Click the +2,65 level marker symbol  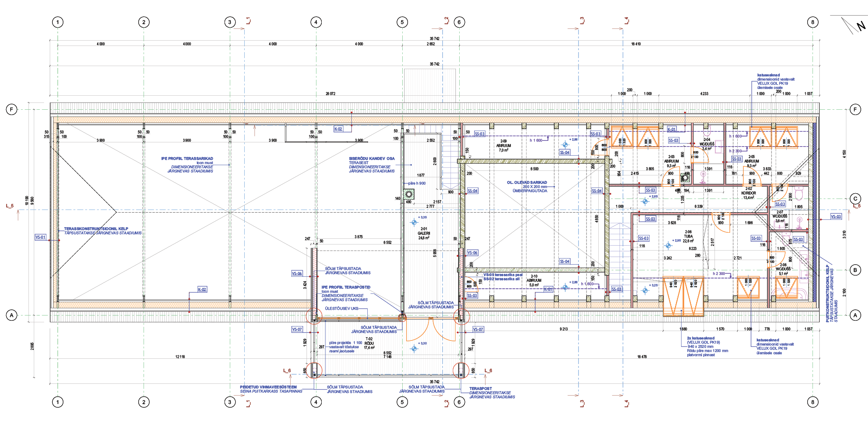[x=645, y=202]
